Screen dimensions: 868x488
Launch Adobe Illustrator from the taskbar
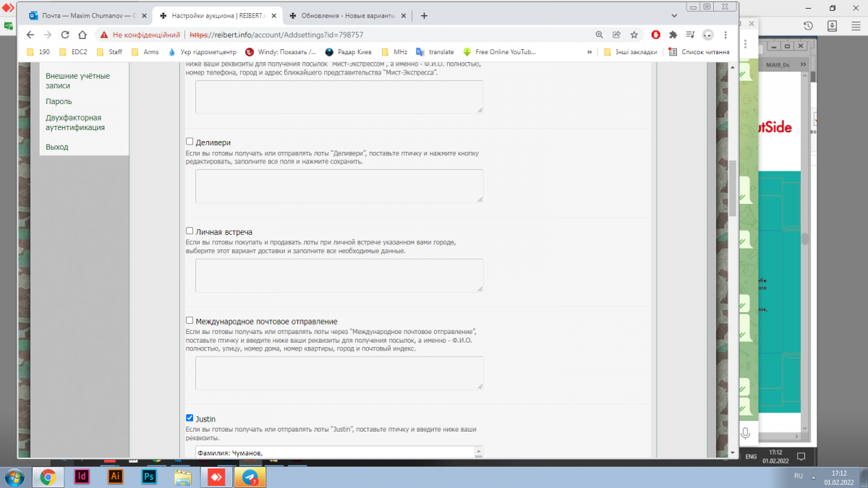[x=115, y=476]
